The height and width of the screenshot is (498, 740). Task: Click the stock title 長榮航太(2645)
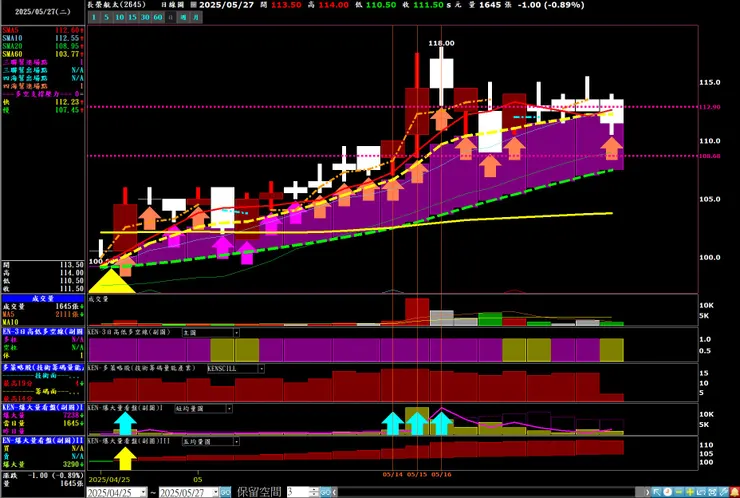point(117,5)
